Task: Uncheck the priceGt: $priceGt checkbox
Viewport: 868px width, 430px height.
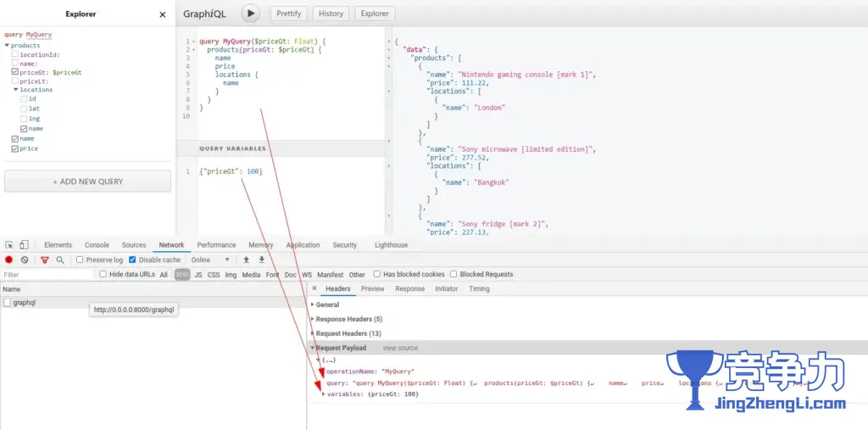Action: (x=15, y=72)
